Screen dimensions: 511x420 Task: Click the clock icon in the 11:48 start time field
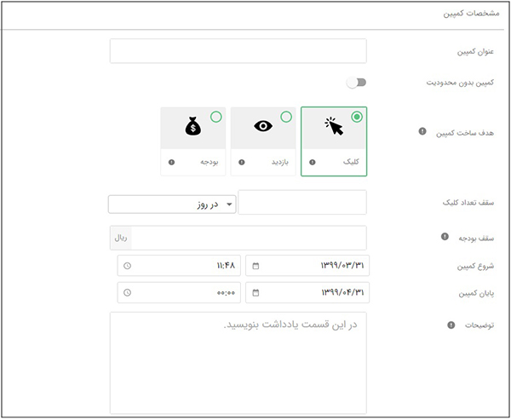coord(128,267)
